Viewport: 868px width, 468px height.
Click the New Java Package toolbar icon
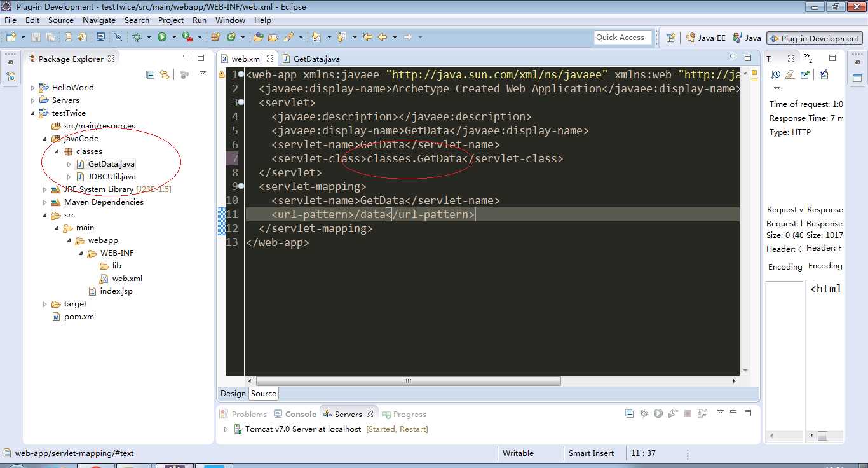click(x=215, y=38)
